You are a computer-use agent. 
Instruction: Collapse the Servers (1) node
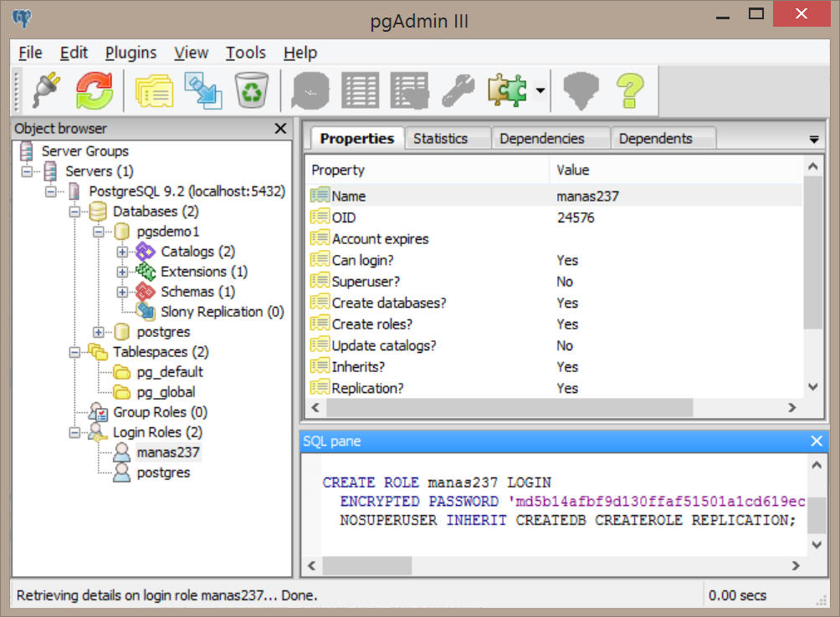click(26, 171)
